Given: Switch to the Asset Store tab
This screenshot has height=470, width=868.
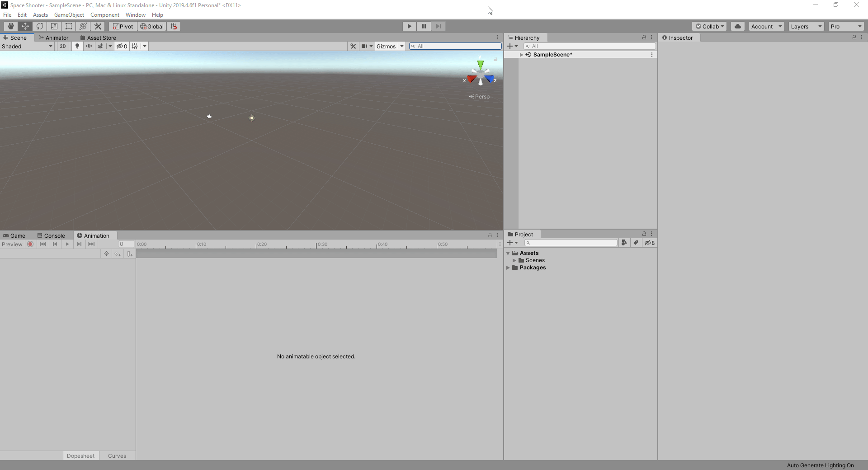Looking at the screenshot, I should [98, 38].
